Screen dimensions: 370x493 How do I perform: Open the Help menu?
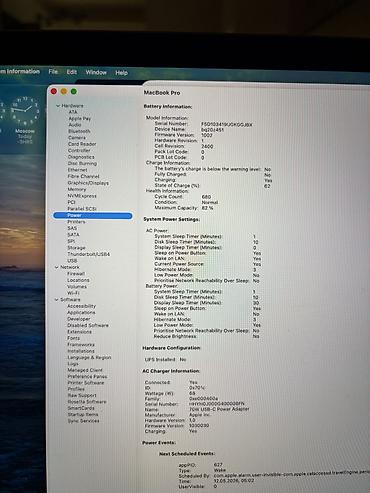click(121, 73)
